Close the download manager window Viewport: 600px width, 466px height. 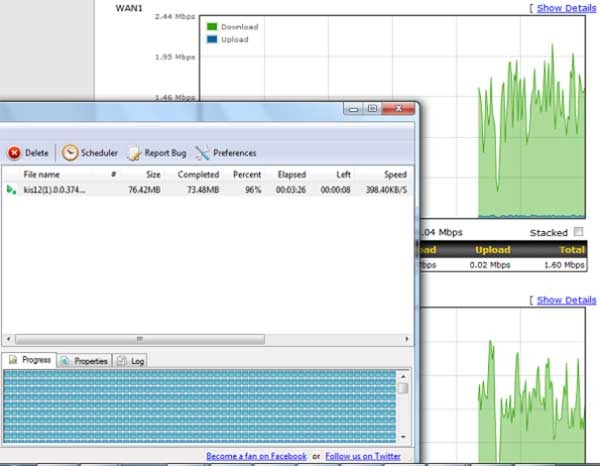(x=398, y=109)
